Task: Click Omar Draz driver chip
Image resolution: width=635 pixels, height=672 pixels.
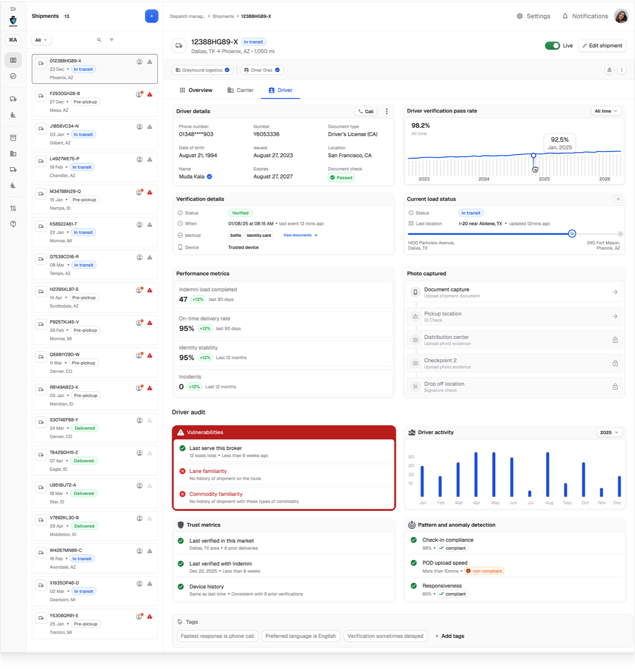Action: (262, 70)
